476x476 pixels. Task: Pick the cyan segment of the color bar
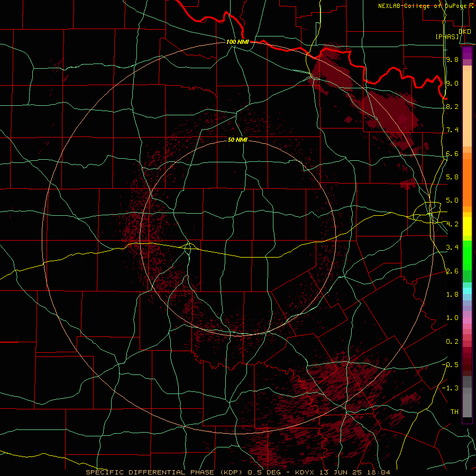tap(467, 291)
